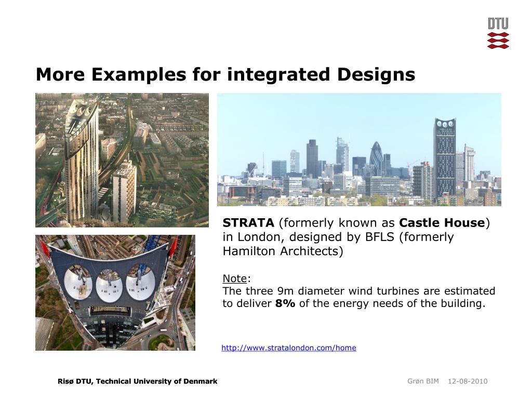Click the bold text 'Castle House'

tap(442, 223)
